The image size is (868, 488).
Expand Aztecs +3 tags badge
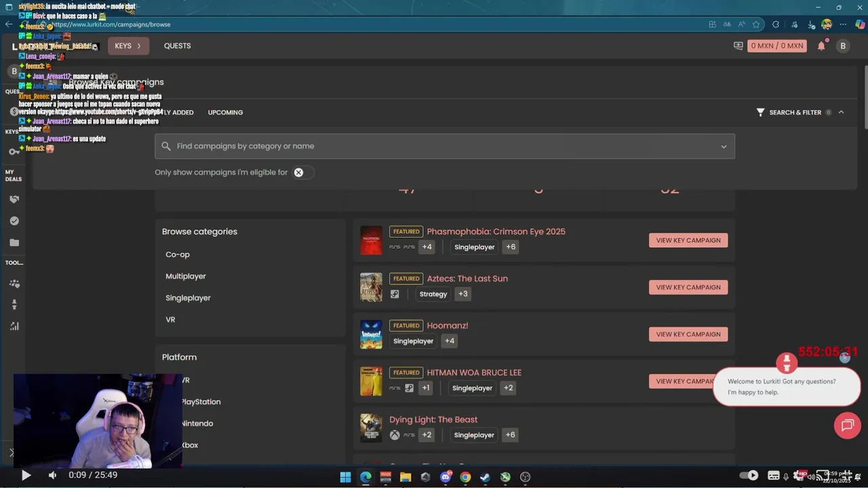coord(462,294)
